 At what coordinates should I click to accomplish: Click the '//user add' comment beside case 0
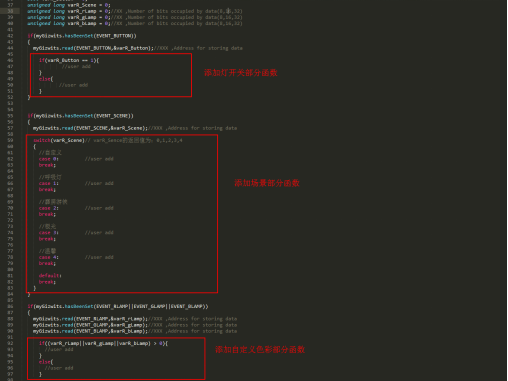[99, 159]
